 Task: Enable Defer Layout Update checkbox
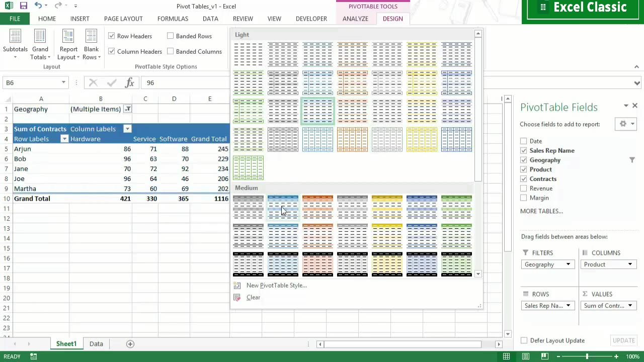(524, 340)
